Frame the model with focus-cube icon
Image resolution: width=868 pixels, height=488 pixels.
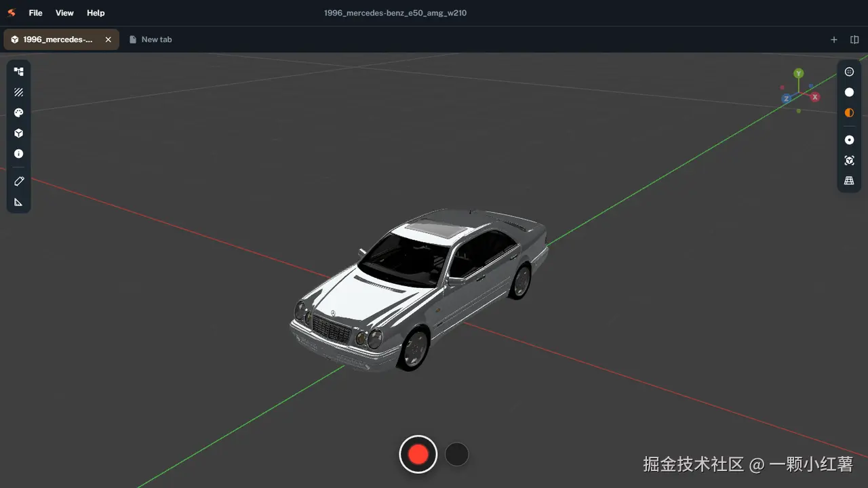pos(849,161)
